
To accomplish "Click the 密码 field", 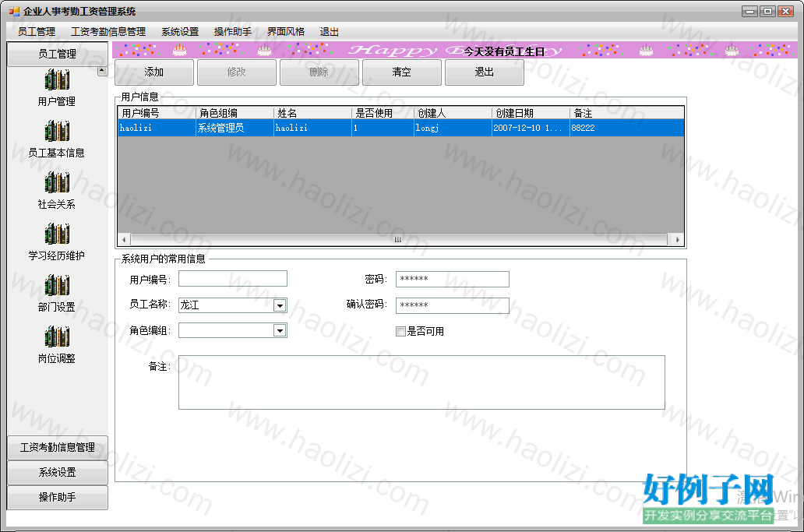I will coord(452,279).
